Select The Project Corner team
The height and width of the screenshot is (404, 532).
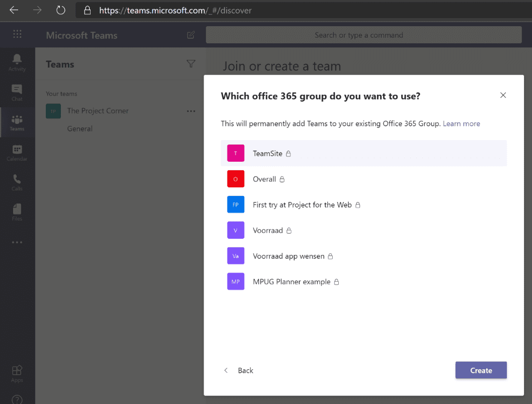[98, 111]
